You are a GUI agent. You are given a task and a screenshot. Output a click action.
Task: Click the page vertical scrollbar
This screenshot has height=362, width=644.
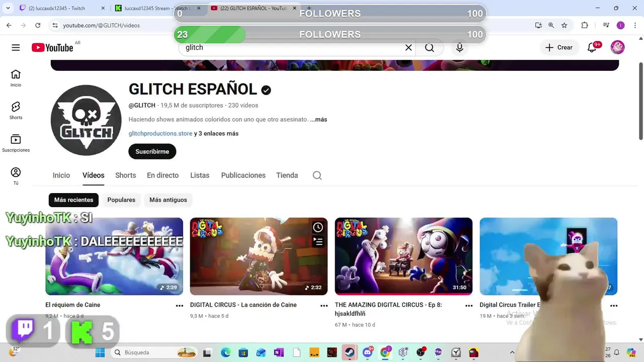[x=641, y=102]
